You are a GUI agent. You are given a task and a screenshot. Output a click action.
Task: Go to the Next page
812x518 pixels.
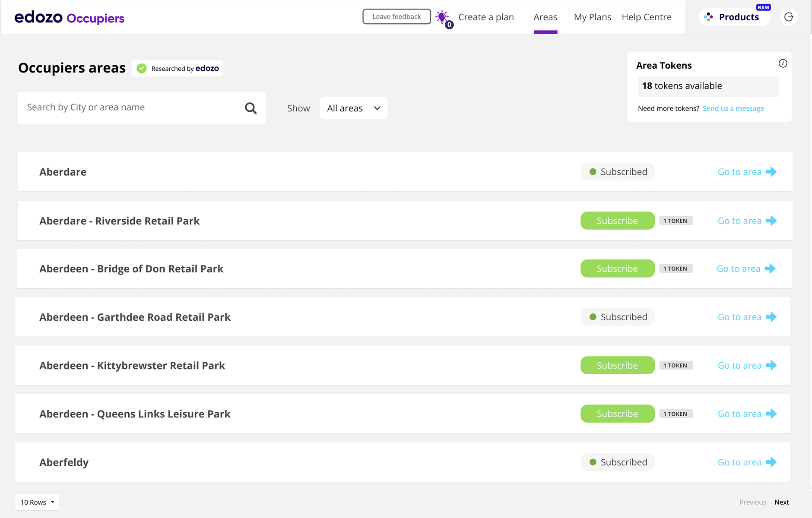pyautogui.click(x=781, y=502)
